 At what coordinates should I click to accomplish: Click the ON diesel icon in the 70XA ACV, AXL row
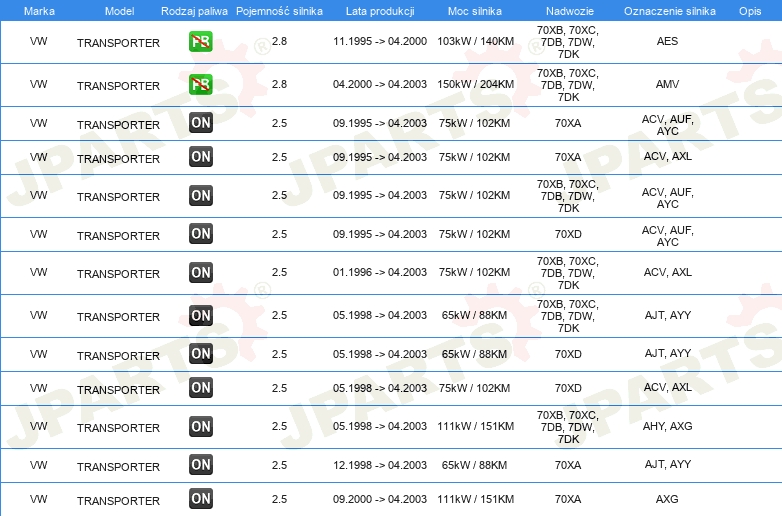pyautogui.click(x=201, y=157)
